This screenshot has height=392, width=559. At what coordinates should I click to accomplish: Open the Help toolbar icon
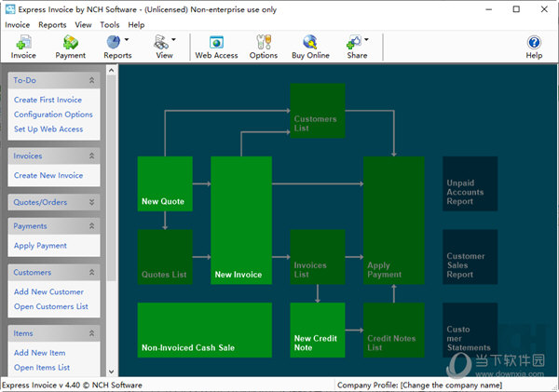pyautogui.click(x=534, y=47)
